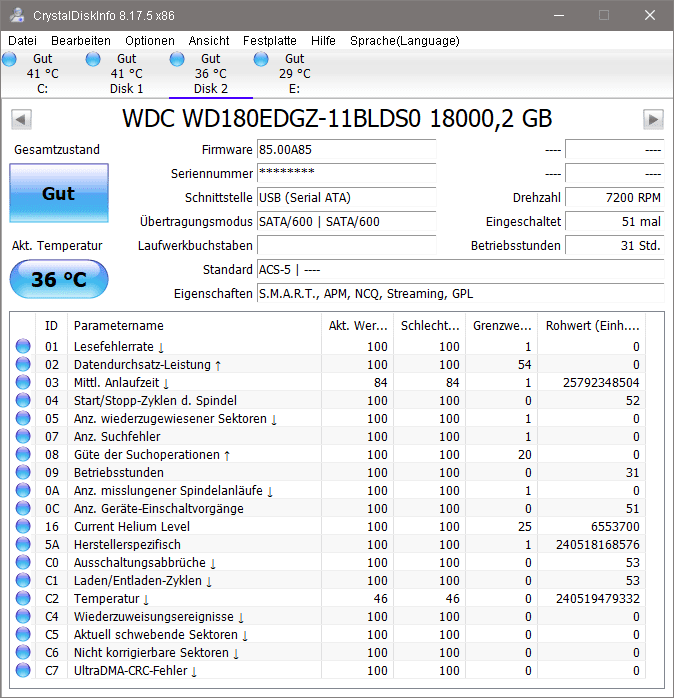The height and width of the screenshot is (698, 674).
Task: Click the ID column header
Action: [51, 325]
